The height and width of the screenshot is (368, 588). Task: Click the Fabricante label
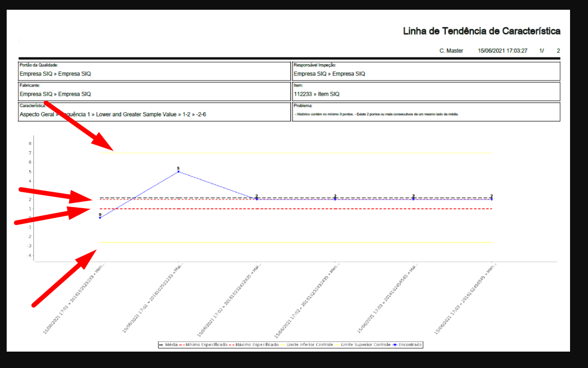[30, 86]
